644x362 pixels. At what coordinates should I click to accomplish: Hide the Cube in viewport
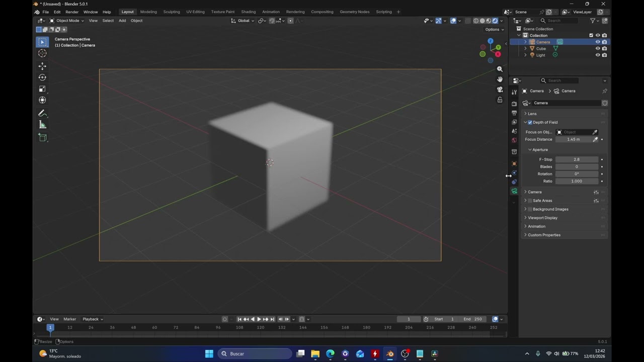pyautogui.click(x=598, y=48)
